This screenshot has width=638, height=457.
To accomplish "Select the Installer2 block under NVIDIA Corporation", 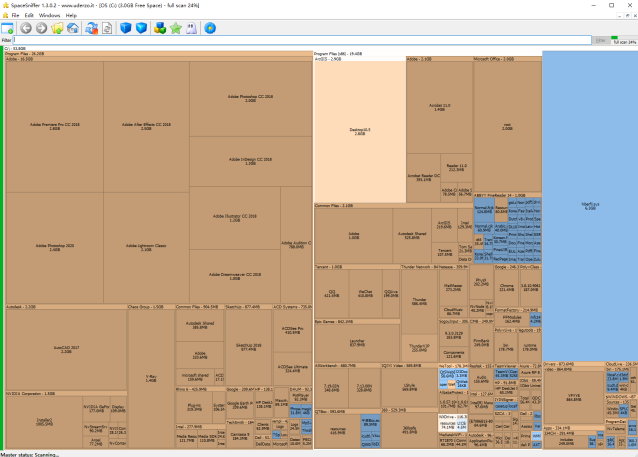I will (x=44, y=422).
